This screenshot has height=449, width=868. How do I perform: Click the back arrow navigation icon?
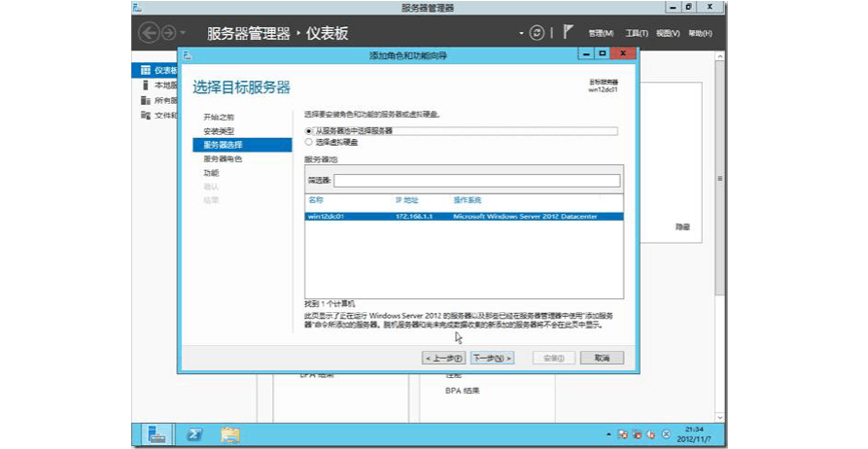tap(149, 33)
